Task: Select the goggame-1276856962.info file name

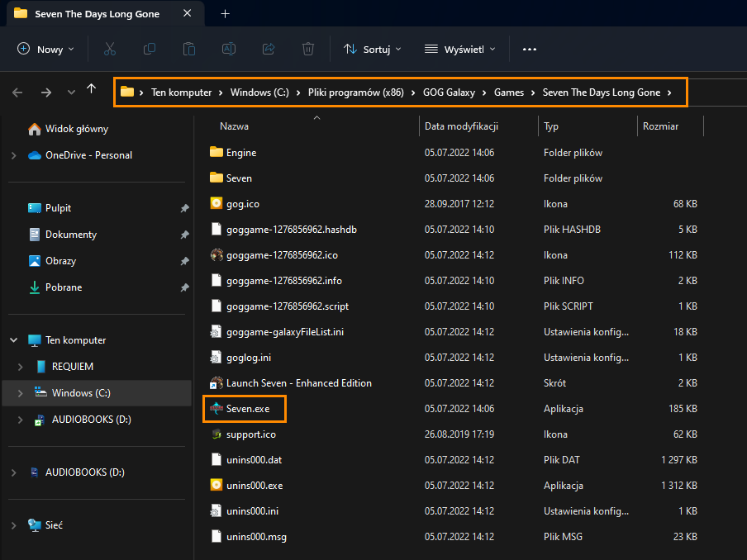Action: 284,281
